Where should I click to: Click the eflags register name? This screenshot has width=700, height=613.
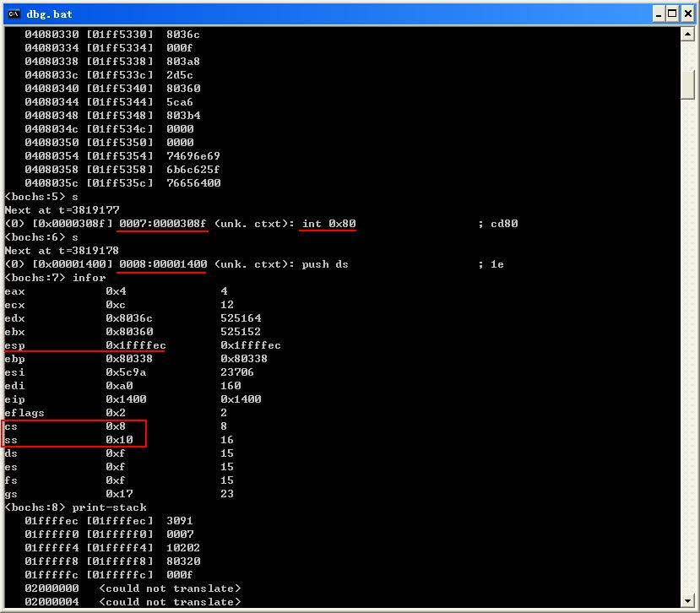coord(24,413)
